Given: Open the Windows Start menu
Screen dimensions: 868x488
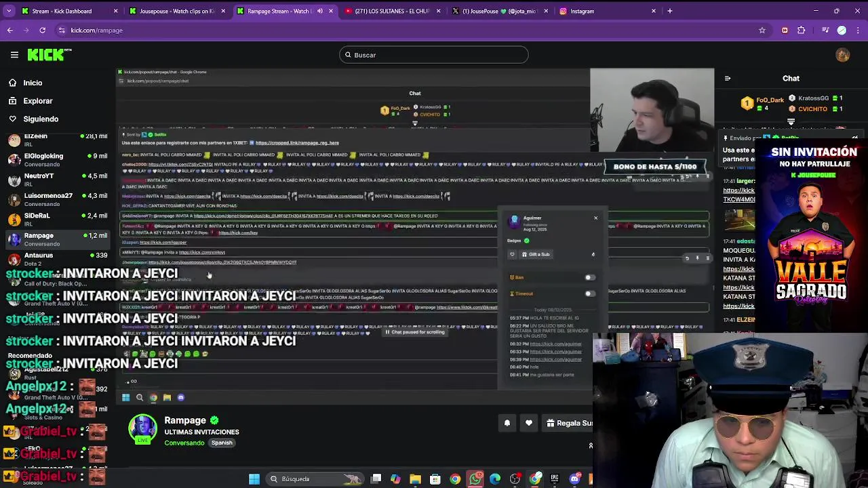Looking at the screenshot, I should 254,479.
